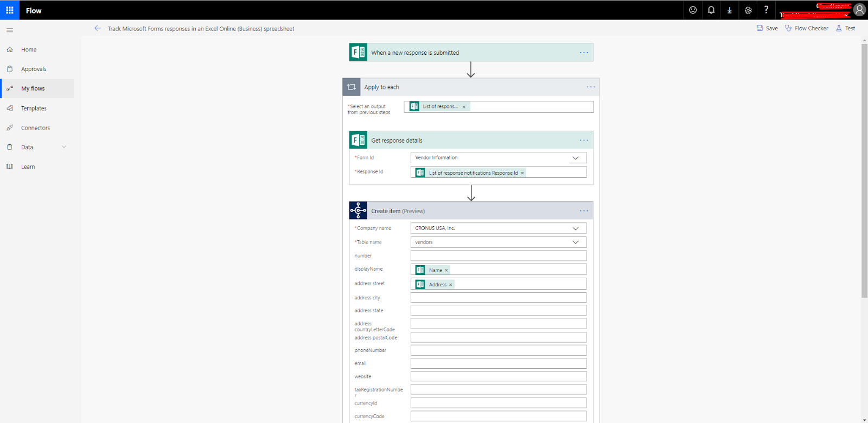Expand the Table name dropdown
This screenshot has width=868, height=423.
tap(576, 242)
